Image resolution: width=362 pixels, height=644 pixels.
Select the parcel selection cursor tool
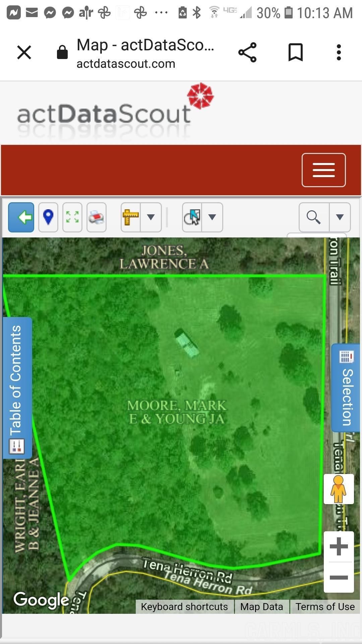[192, 217]
